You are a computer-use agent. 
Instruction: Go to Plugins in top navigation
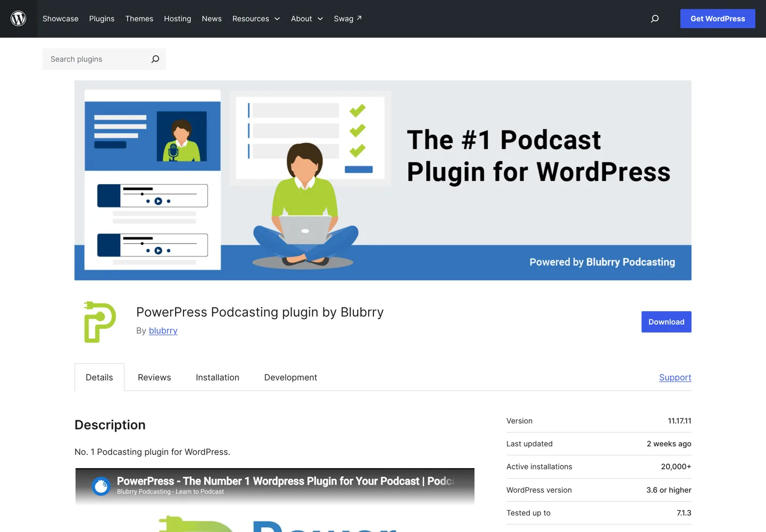click(x=102, y=19)
